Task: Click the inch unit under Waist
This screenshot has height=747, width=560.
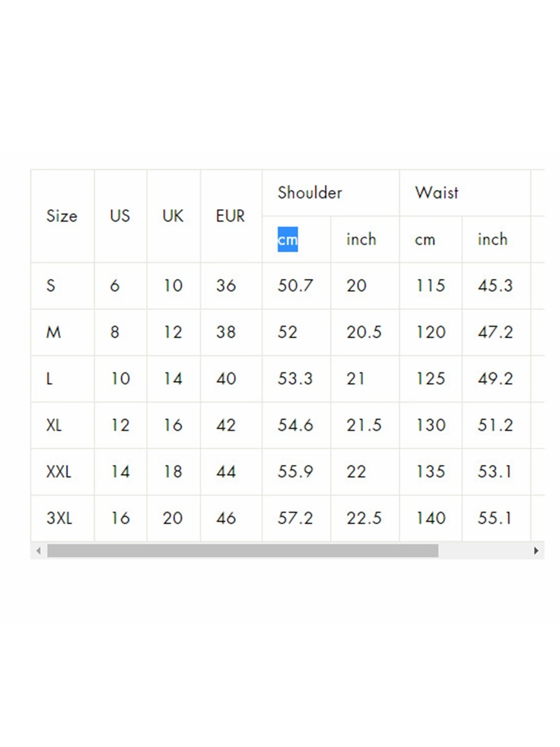Action: (x=492, y=239)
